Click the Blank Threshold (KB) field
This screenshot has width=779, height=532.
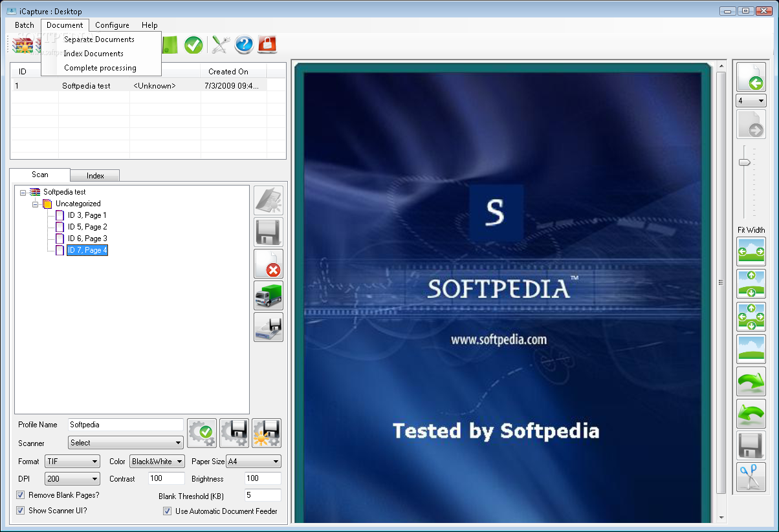[263, 496]
